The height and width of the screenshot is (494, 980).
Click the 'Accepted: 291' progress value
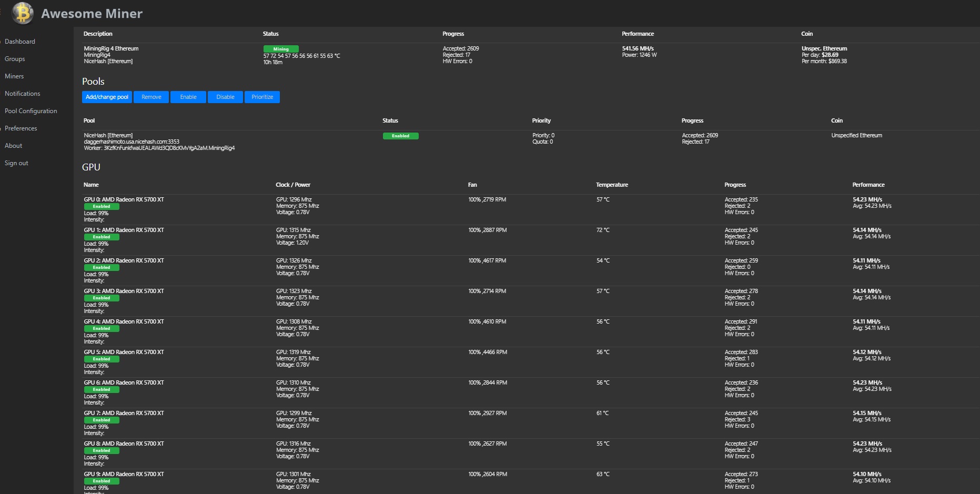[741, 321]
